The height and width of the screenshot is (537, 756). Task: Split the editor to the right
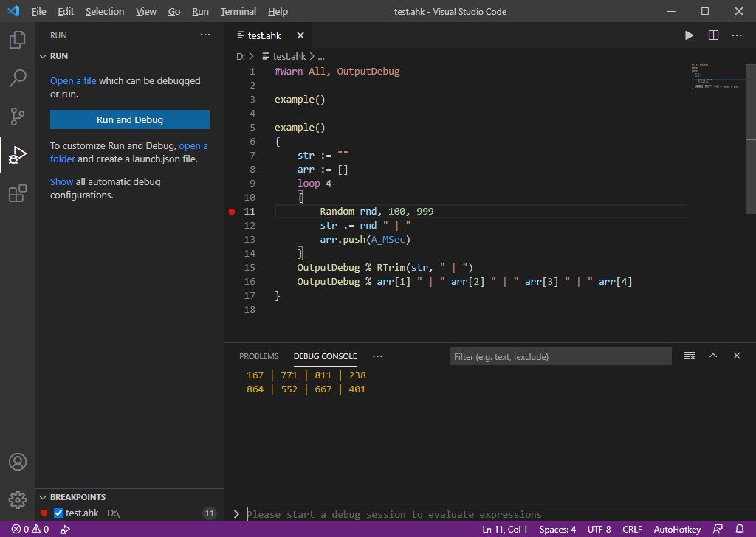[x=713, y=35]
